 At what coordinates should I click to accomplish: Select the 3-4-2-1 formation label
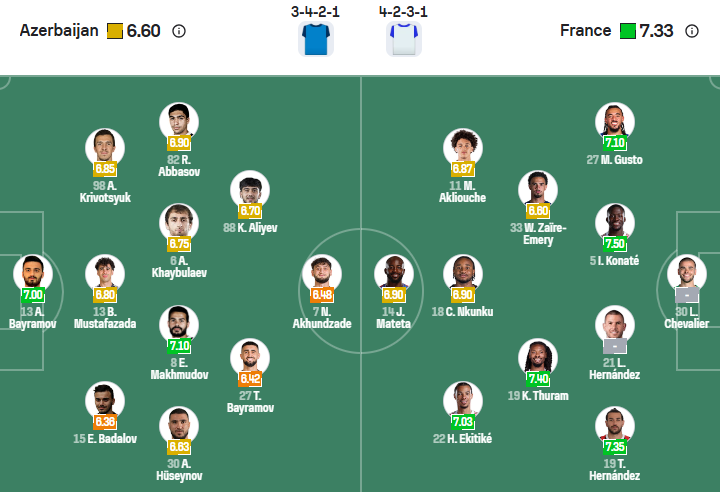pos(316,12)
